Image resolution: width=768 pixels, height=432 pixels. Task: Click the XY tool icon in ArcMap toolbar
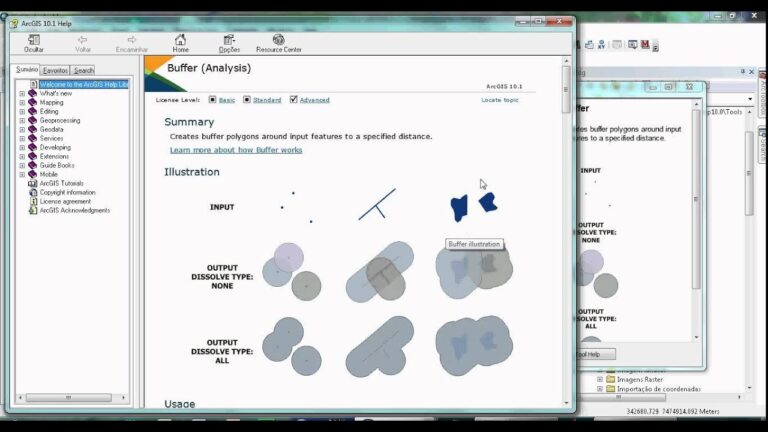click(601, 45)
